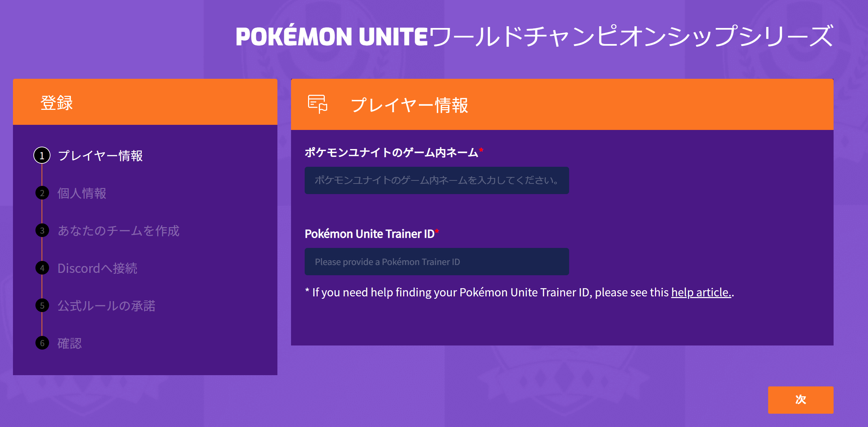Click the プレイヤー情報 panel heading
Screen dimensions: 868x427
click(409, 105)
